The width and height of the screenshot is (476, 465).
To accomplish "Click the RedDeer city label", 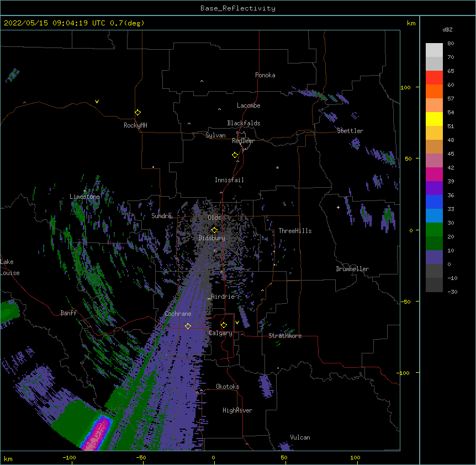I will [x=243, y=141].
